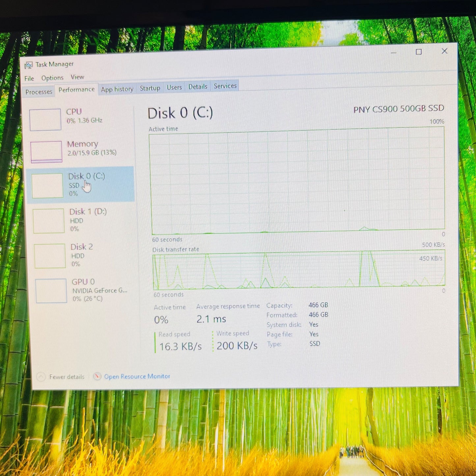Collapse details via the Fewer details chevron

(41, 377)
